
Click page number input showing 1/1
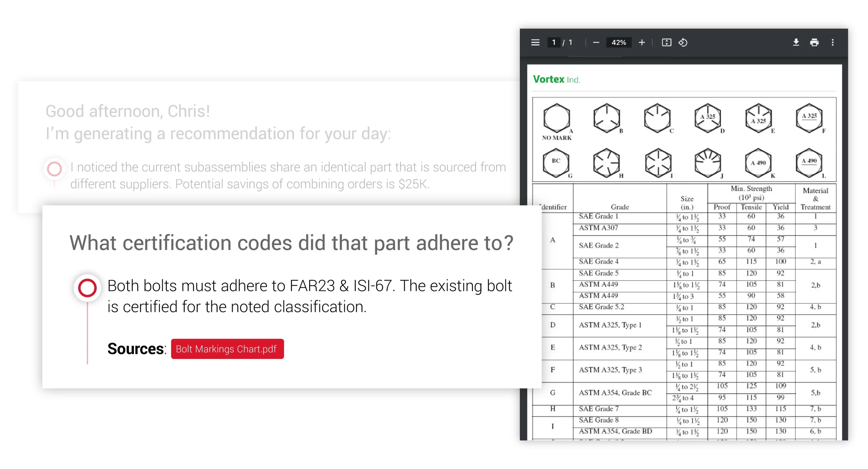coord(554,42)
